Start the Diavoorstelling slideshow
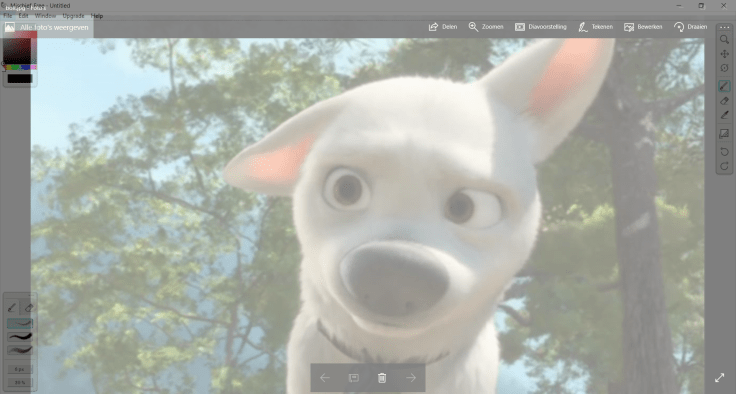The width and height of the screenshot is (736, 394). click(541, 27)
